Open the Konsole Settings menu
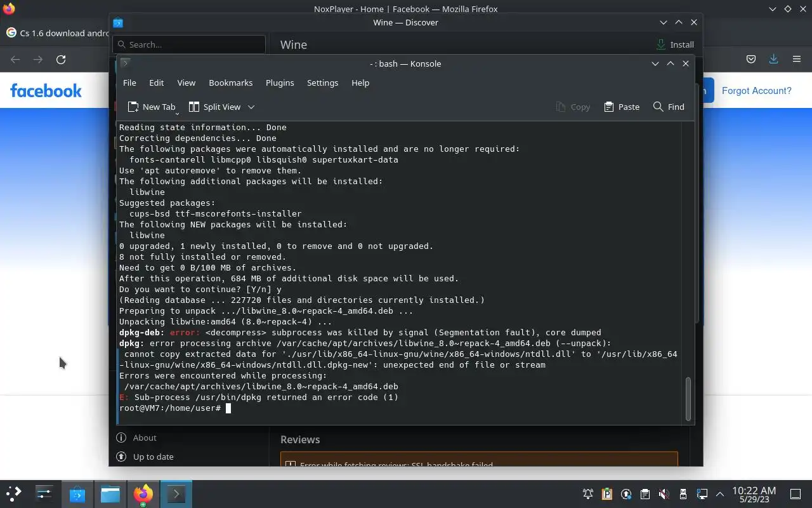 pos(322,83)
